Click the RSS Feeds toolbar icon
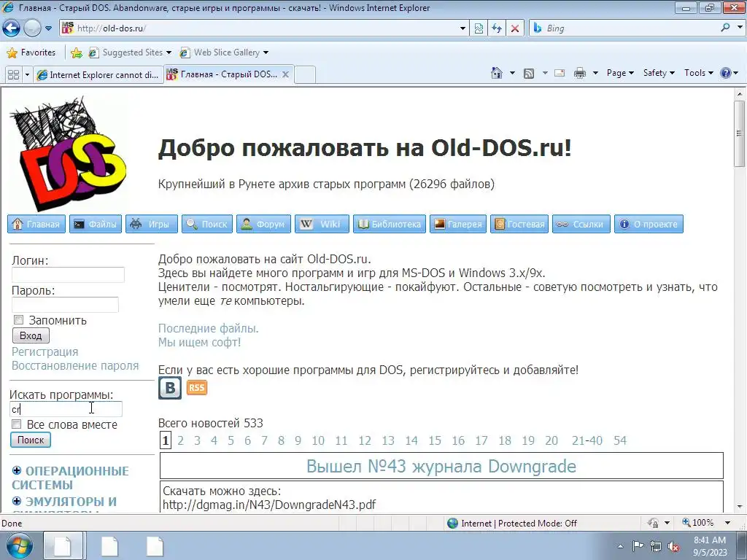The width and height of the screenshot is (747, 560). coord(529,73)
